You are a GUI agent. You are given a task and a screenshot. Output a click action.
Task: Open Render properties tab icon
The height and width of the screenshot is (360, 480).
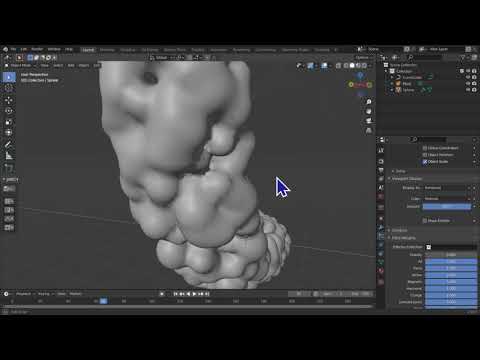[x=381, y=162]
